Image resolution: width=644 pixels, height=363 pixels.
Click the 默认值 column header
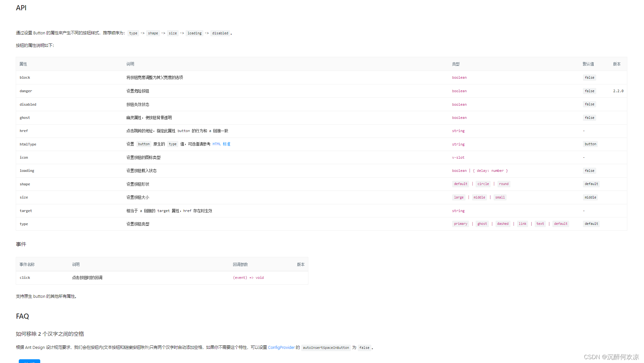(588, 64)
